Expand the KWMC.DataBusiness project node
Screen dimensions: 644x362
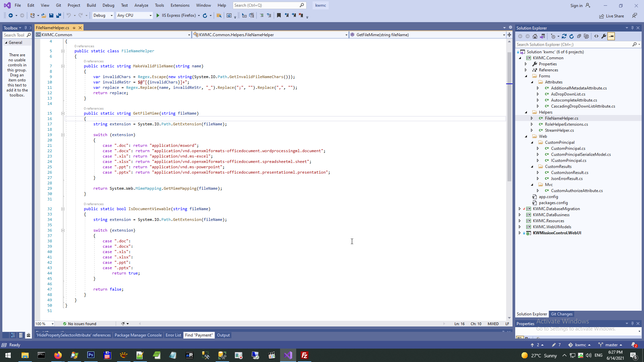click(x=520, y=215)
